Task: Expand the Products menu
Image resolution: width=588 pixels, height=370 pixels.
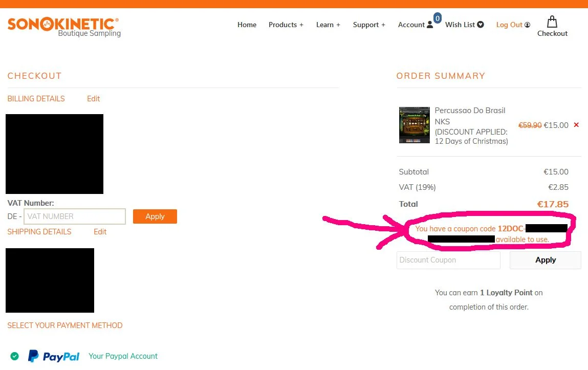Action: coord(286,25)
